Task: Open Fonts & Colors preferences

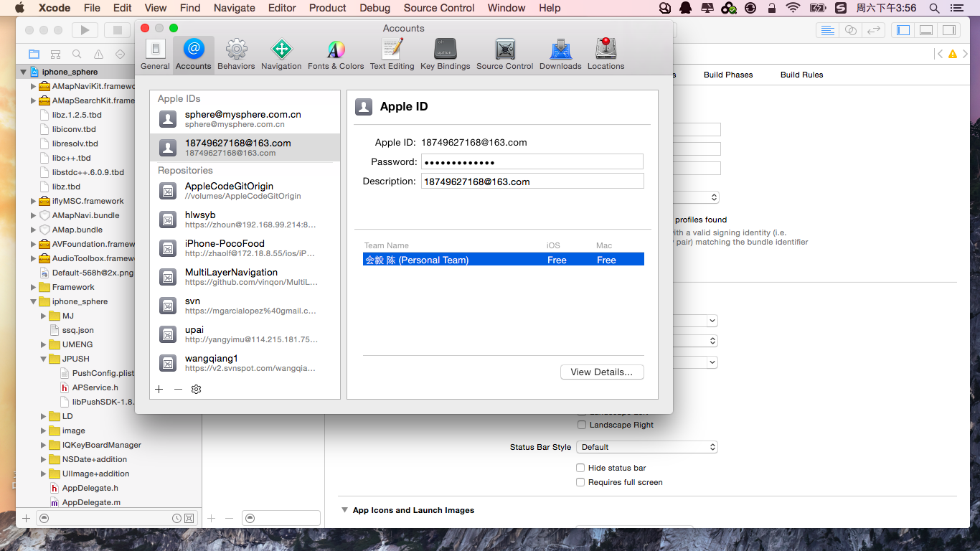Action: point(336,55)
